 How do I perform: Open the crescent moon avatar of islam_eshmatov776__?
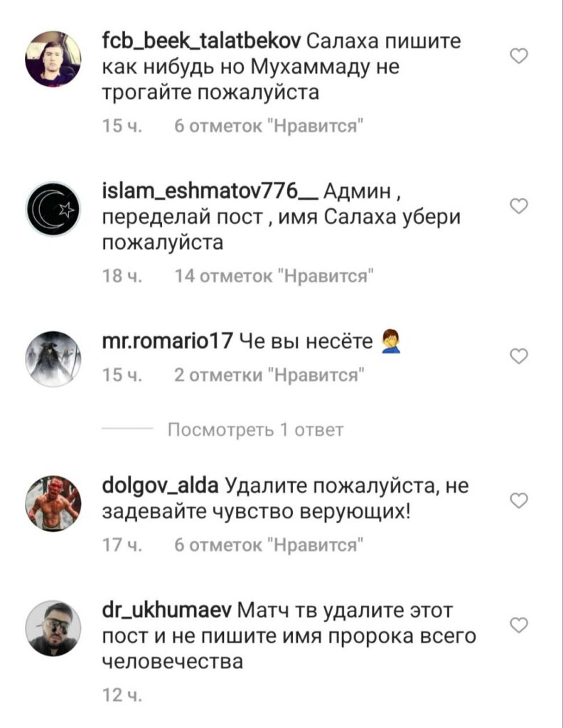(x=53, y=209)
